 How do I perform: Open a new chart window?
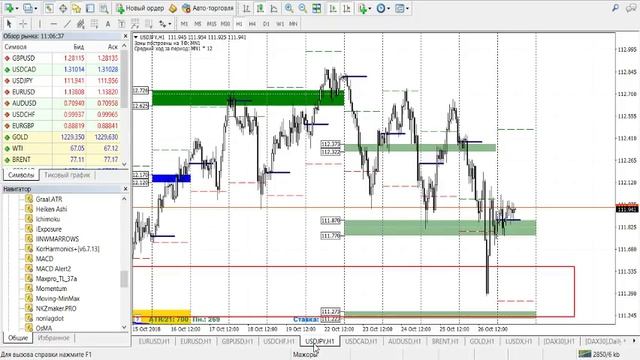9,8
